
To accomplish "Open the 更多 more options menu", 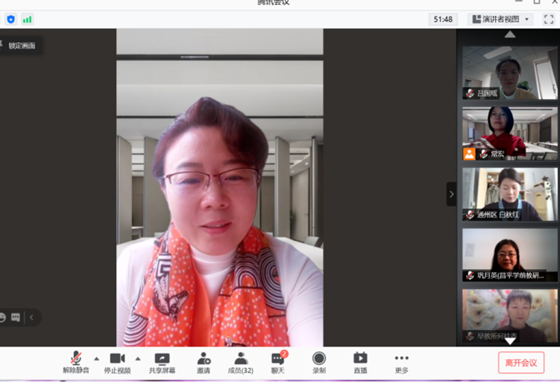I will point(402,363).
